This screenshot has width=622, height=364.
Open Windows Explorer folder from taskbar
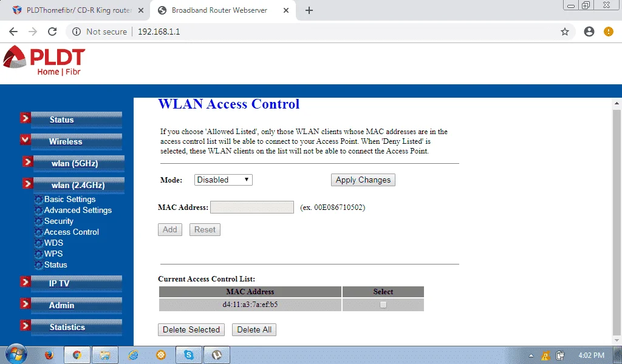click(104, 355)
